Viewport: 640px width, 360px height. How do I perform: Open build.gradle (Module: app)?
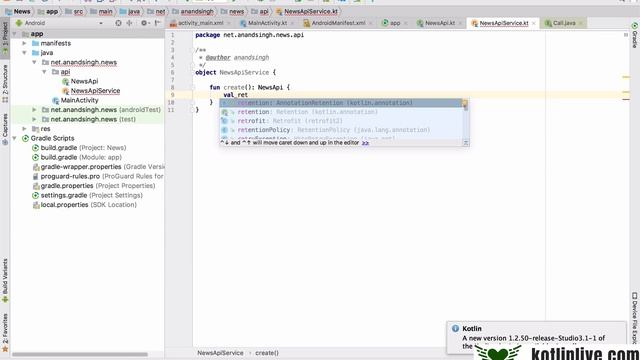pyautogui.click(x=81, y=157)
